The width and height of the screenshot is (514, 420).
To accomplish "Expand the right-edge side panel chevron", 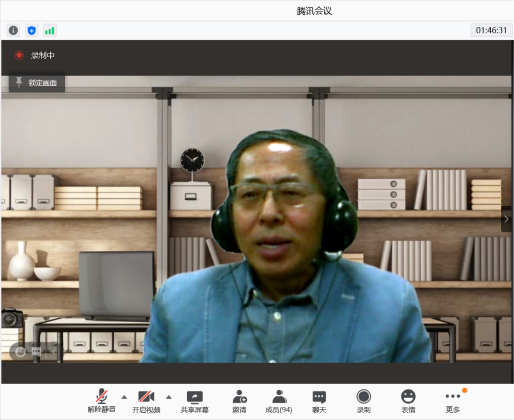I will [x=506, y=219].
